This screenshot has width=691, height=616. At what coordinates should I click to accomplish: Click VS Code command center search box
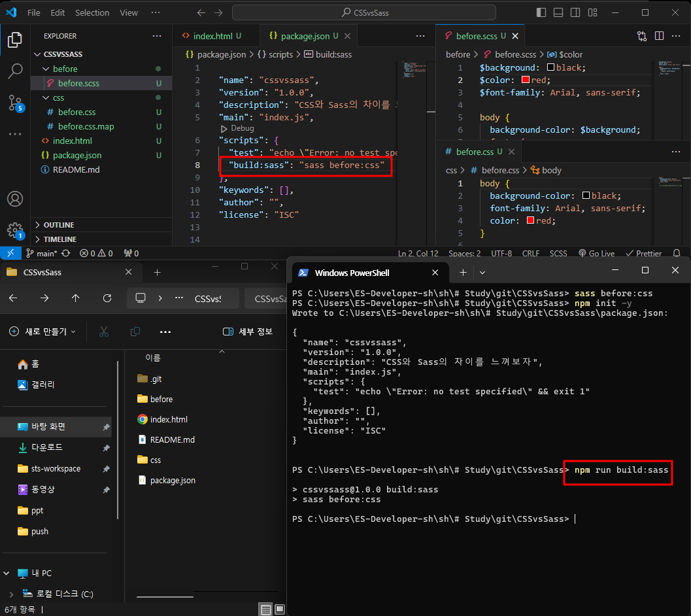point(364,13)
